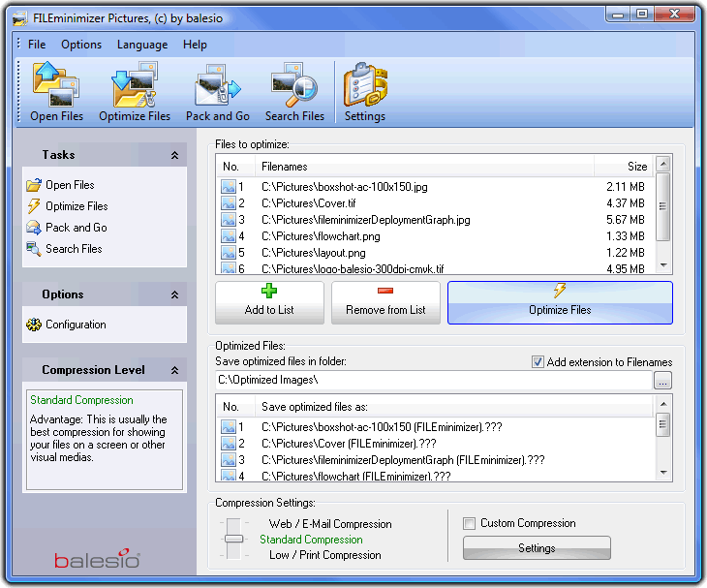Click Search Files icon in Tasks panel
Viewport: 707px width, 588px height.
click(34, 248)
